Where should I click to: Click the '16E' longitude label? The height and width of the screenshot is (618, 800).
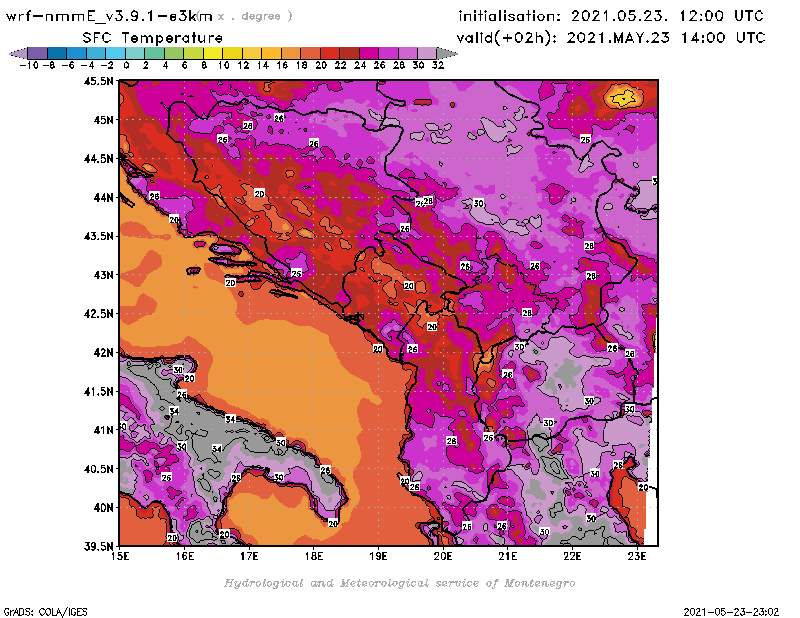point(185,556)
